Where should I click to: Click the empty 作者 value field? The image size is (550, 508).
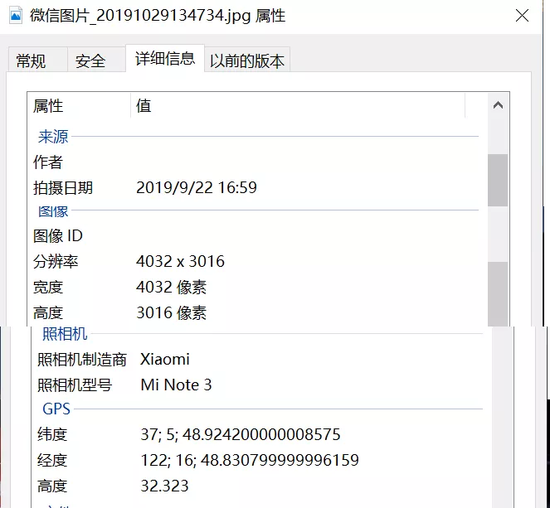pos(305,162)
